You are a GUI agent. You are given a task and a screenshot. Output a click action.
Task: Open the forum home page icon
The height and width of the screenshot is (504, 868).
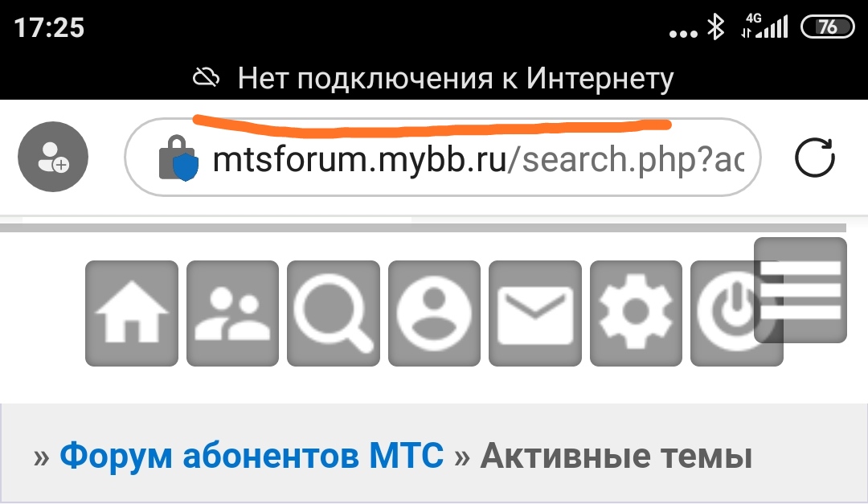point(132,313)
